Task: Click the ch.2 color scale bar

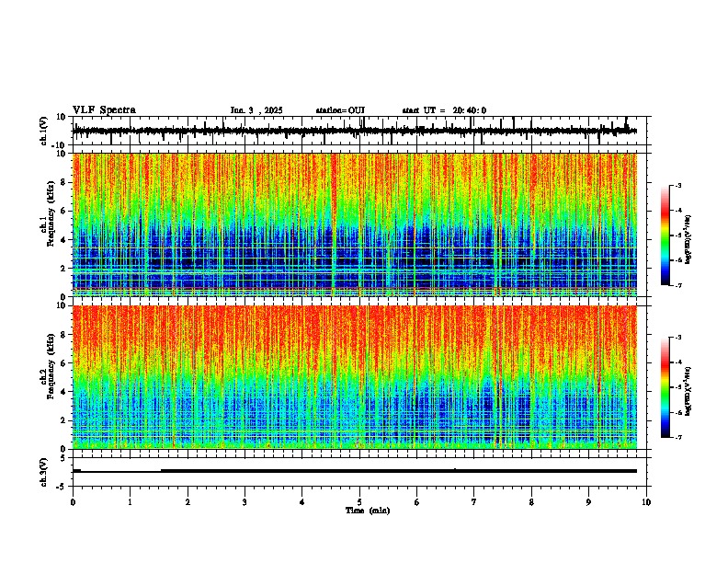Action: tap(665, 387)
